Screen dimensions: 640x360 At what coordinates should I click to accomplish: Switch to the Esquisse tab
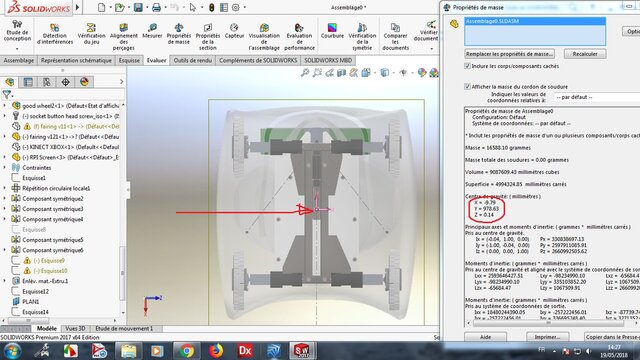point(129,60)
